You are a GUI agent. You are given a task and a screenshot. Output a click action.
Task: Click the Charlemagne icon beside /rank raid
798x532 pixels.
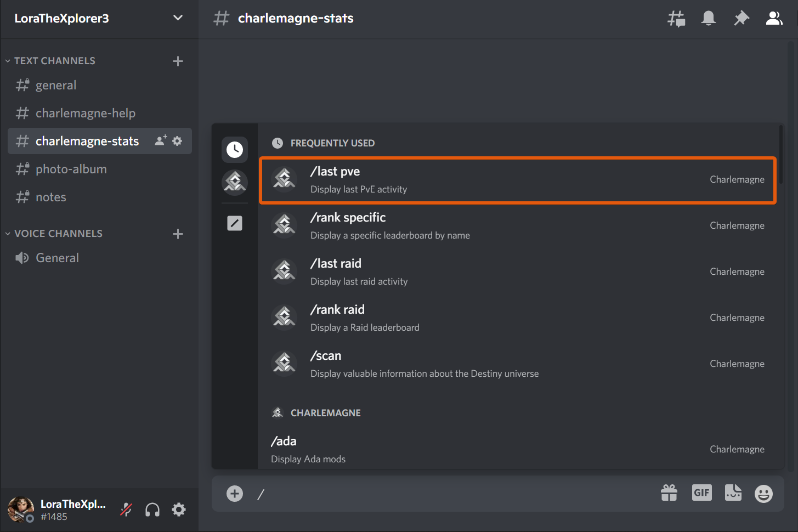[x=284, y=316]
